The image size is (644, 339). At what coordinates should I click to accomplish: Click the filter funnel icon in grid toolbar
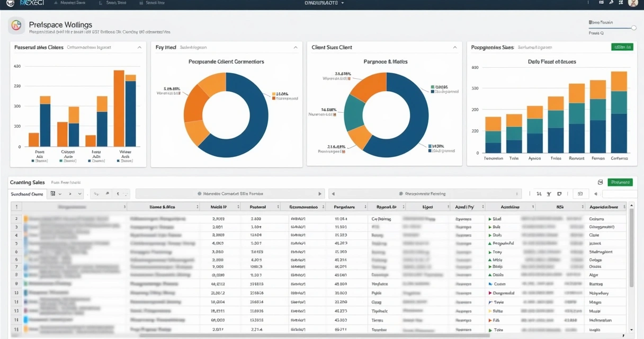click(549, 194)
